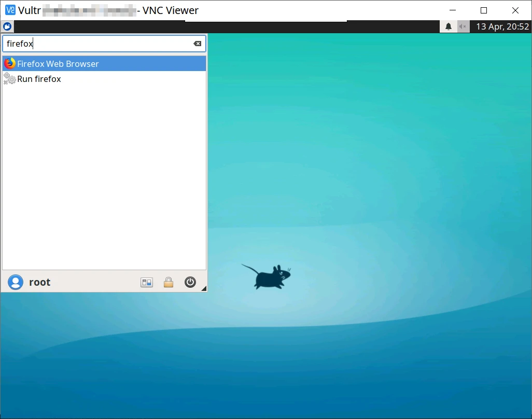This screenshot has width=532, height=419.
Task: Open the Whisker applications menu icon
Action: pyautogui.click(x=7, y=26)
